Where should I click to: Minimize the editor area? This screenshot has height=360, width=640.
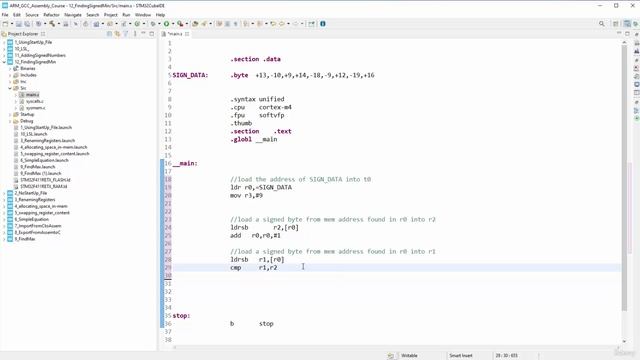(x=619, y=34)
